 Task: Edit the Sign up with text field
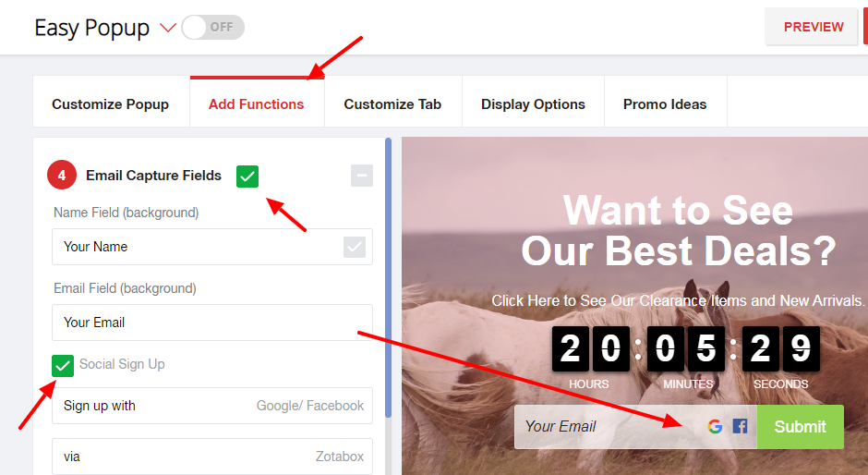212,406
